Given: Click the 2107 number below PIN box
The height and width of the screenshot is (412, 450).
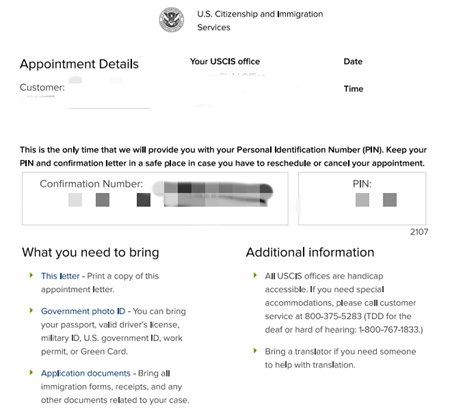Looking at the screenshot, I should tap(419, 232).
